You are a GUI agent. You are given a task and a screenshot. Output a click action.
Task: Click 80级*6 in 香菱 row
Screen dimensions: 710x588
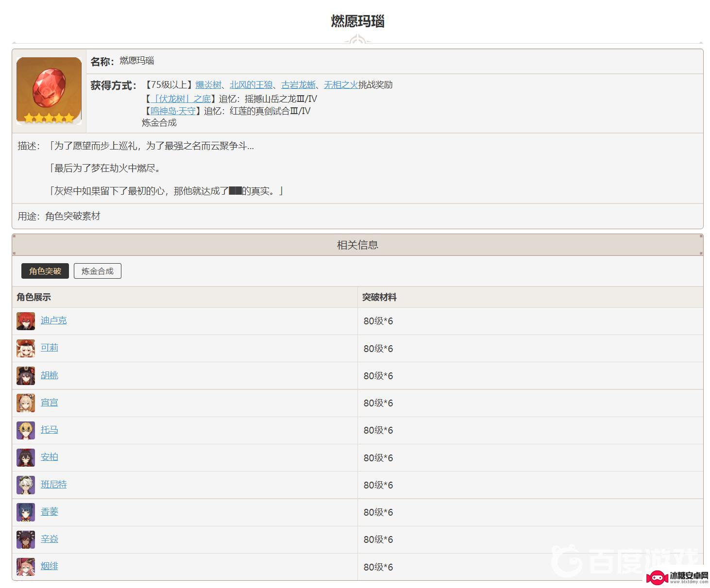pyautogui.click(x=378, y=512)
